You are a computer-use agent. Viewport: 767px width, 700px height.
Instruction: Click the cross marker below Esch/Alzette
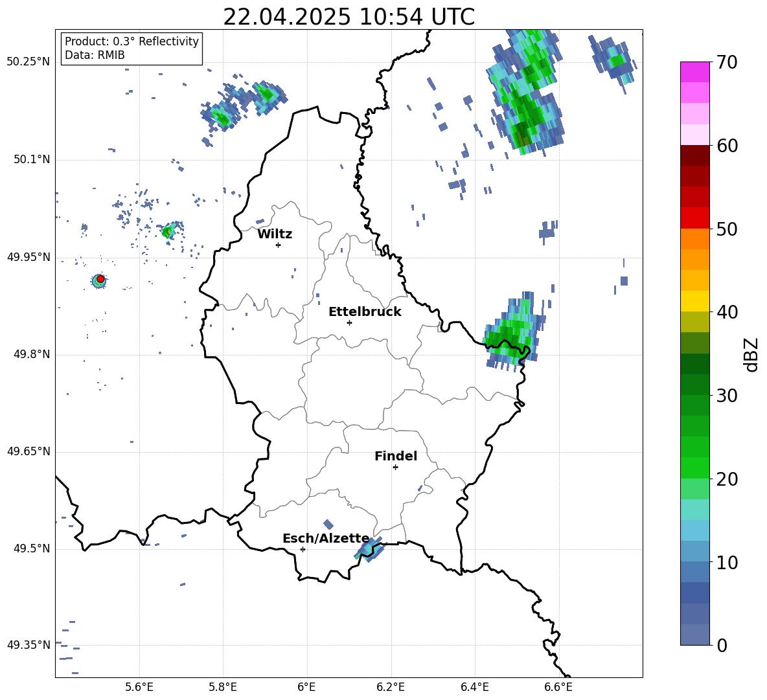pyautogui.click(x=303, y=549)
